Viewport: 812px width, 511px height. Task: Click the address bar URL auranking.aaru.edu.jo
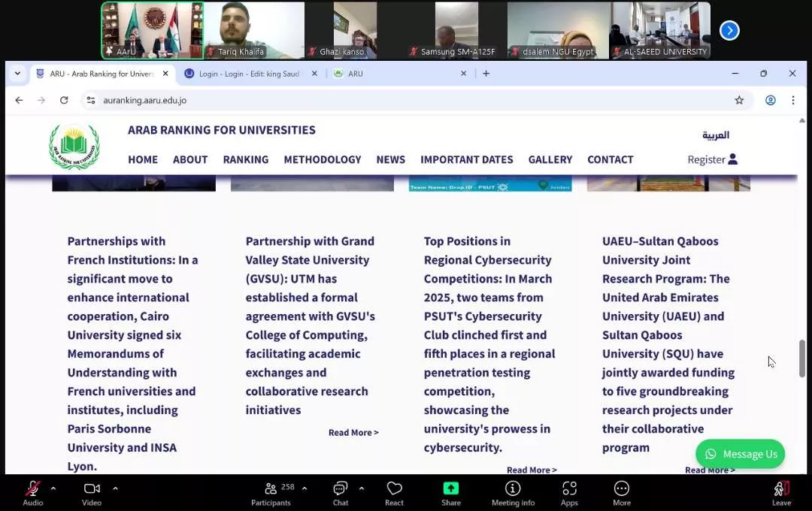tap(144, 101)
